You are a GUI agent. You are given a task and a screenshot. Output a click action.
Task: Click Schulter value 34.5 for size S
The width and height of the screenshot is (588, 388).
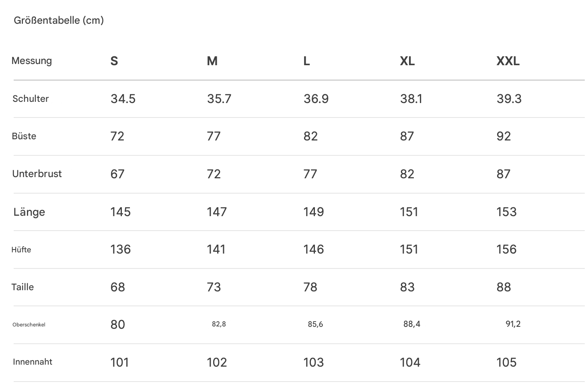coord(123,99)
